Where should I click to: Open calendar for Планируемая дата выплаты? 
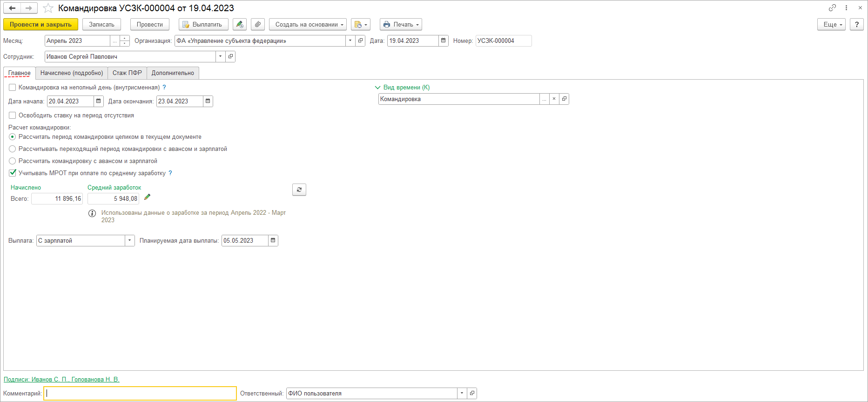tap(273, 240)
